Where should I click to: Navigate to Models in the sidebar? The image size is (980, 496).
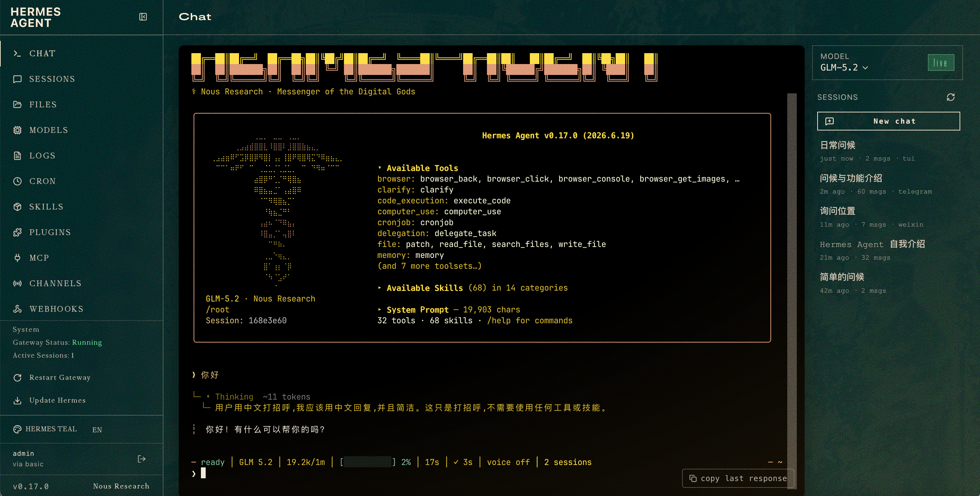coord(81,130)
